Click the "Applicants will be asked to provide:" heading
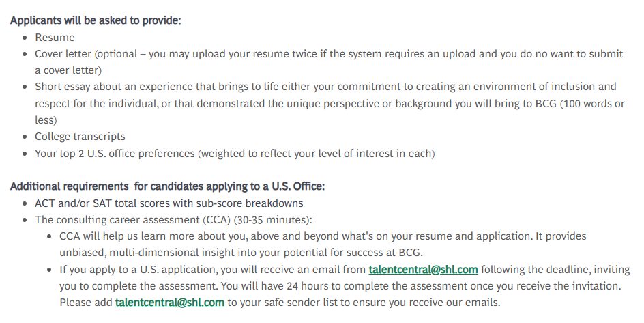This screenshot has width=644, height=323. pos(96,20)
